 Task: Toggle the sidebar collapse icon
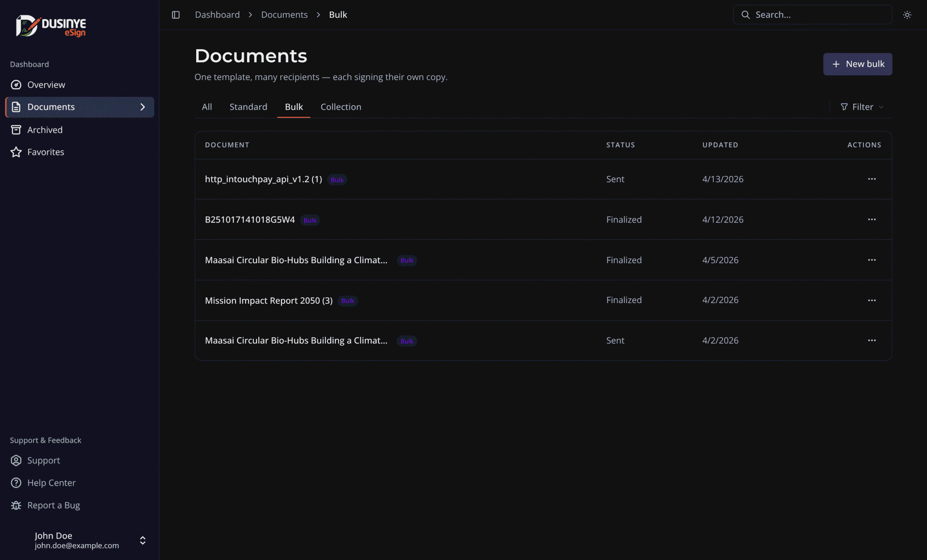tap(176, 15)
